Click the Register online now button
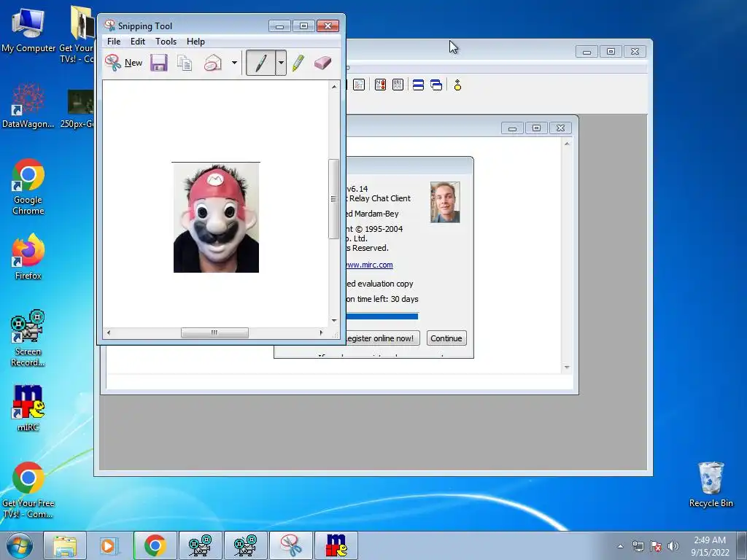747x560 pixels. (x=382, y=338)
